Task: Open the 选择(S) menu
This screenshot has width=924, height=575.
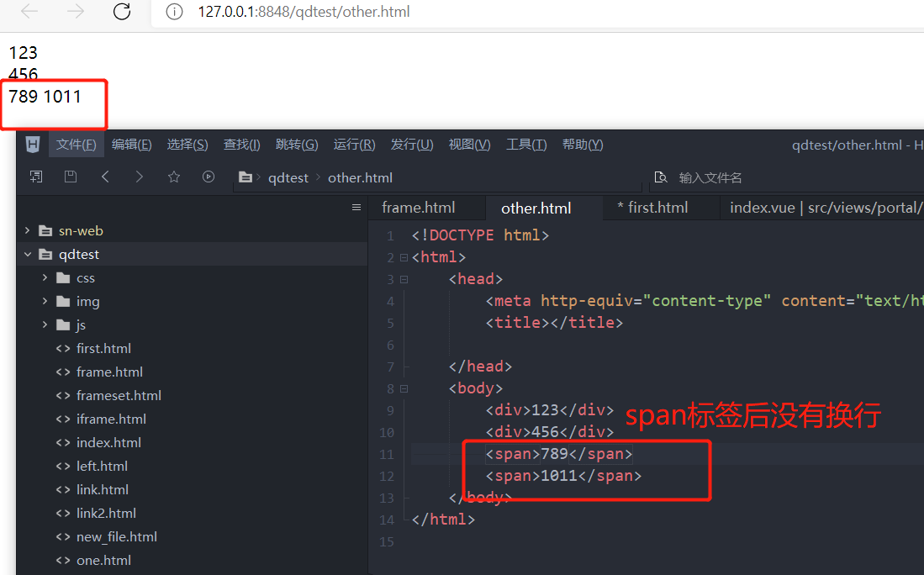Action: (x=187, y=145)
